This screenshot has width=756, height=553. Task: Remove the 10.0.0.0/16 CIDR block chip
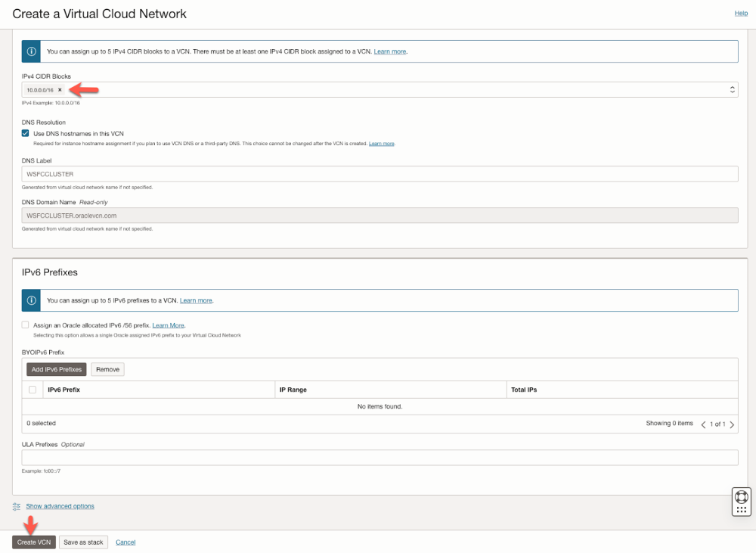60,90
